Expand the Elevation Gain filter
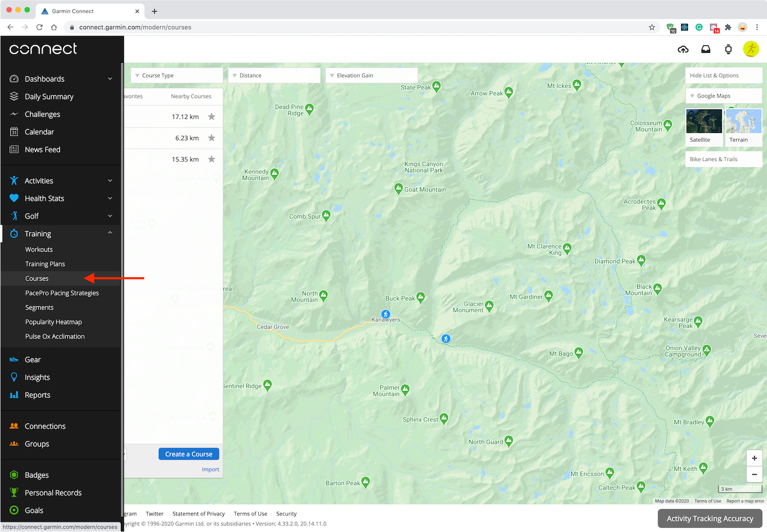767x532 pixels. point(371,75)
